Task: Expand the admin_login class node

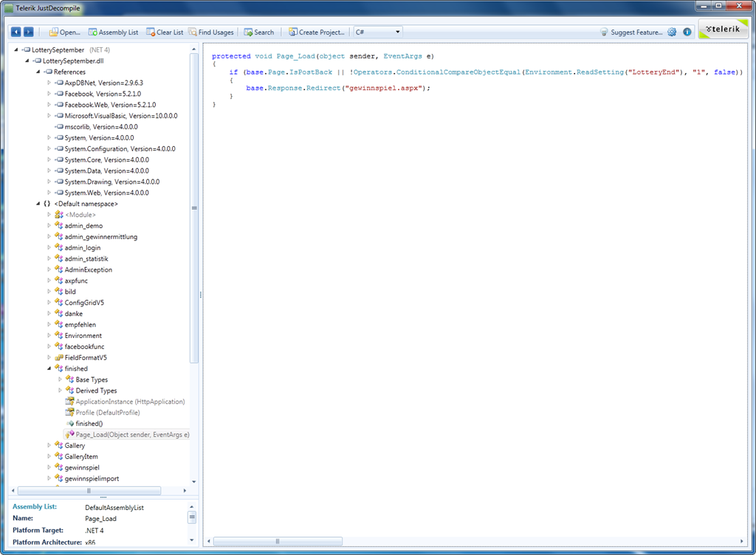Action: coord(49,248)
